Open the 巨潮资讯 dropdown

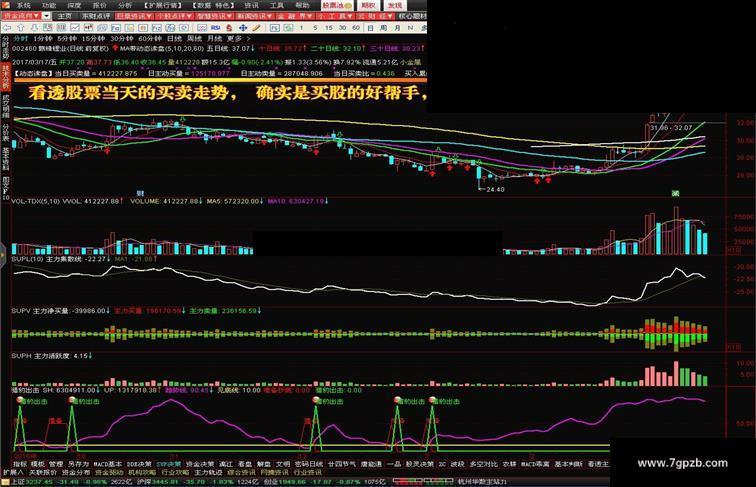pyautogui.click(x=134, y=16)
